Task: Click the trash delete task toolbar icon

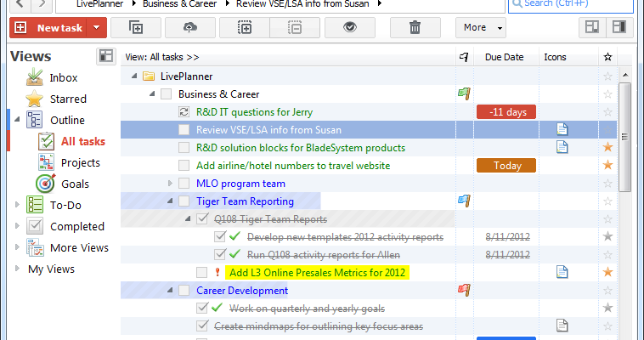Action: (x=414, y=27)
